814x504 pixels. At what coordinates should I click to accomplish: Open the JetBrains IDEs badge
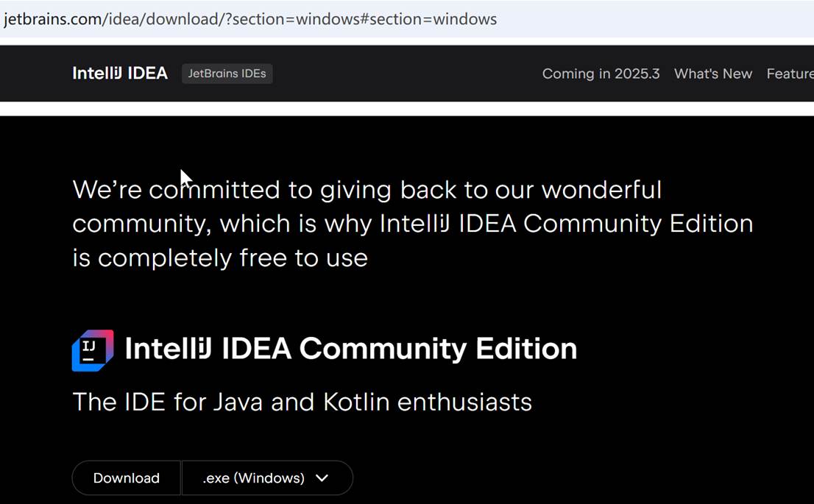[227, 74]
